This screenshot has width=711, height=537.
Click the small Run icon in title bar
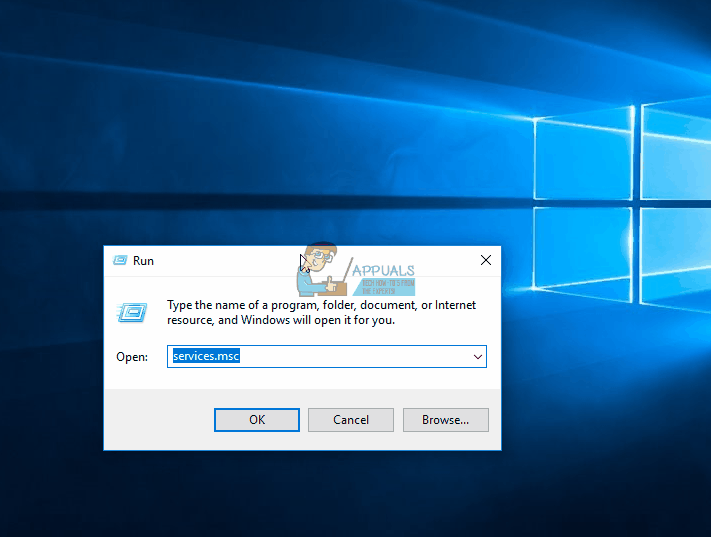120,260
